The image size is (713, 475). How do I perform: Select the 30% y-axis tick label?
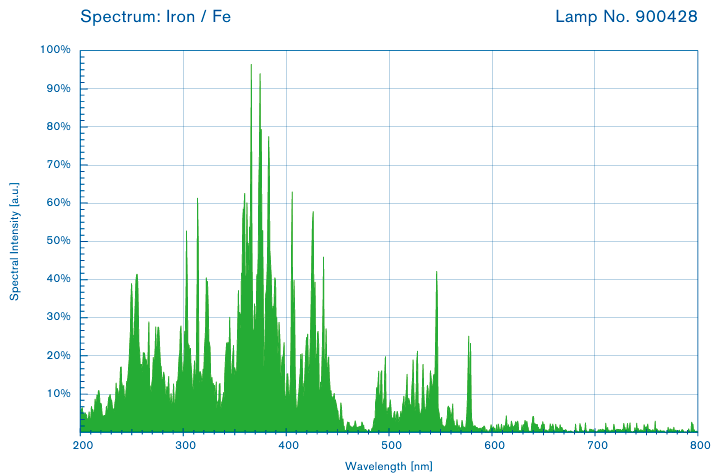point(58,317)
